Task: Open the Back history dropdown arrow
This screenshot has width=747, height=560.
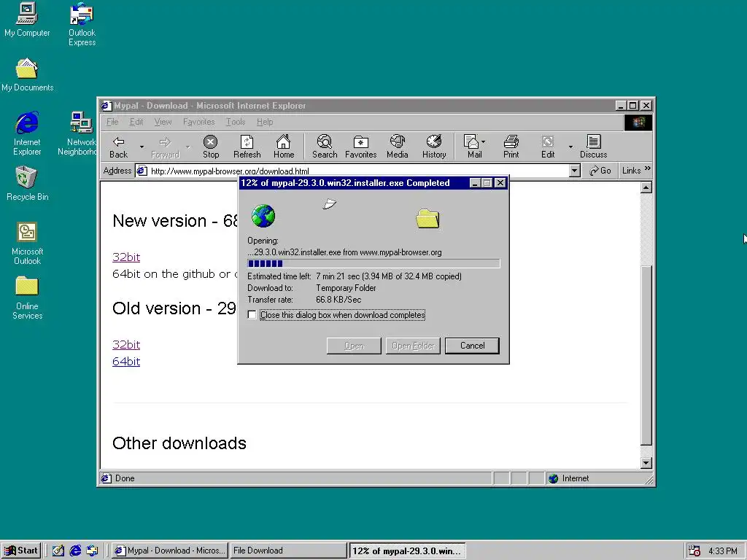Action: pos(142,147)
